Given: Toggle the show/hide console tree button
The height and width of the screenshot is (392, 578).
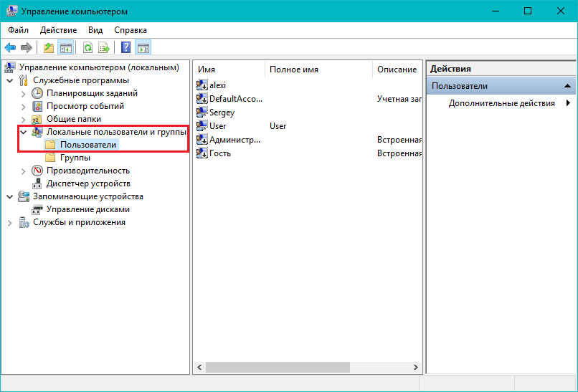Looking at the screenshot, I should [65, 47].
